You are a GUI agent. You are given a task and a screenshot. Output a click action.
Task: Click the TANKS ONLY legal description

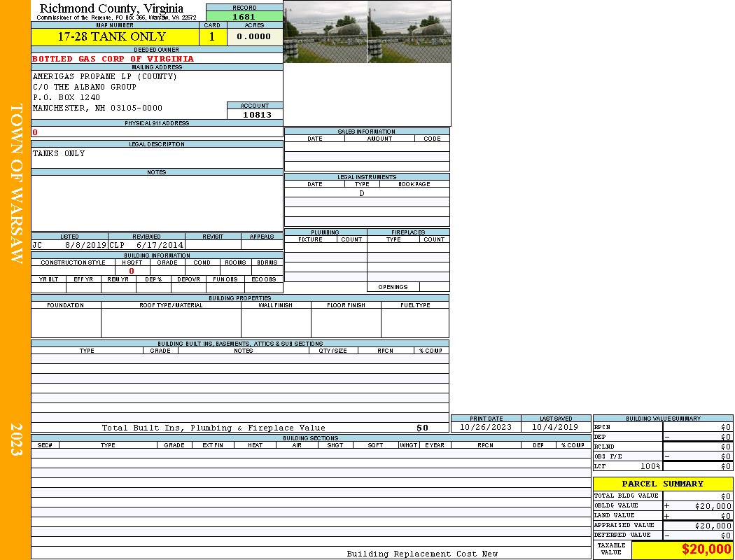click(59, 153)
